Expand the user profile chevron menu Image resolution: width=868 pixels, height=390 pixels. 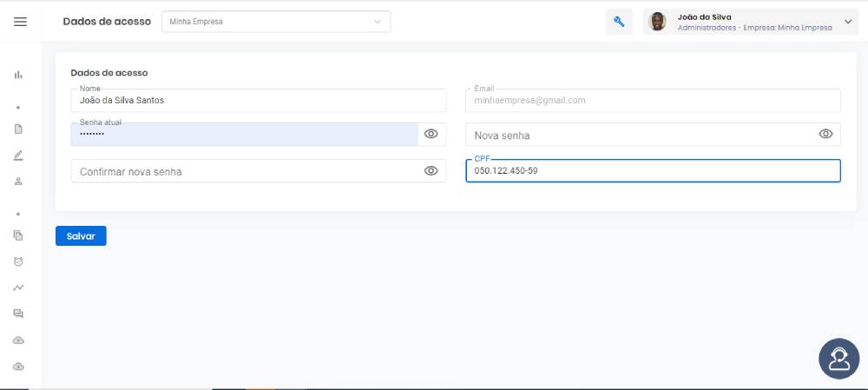(x=848, y=22)
